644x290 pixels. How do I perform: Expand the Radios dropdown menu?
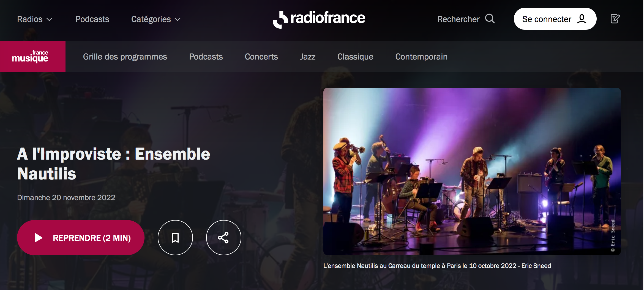(35, 19)
